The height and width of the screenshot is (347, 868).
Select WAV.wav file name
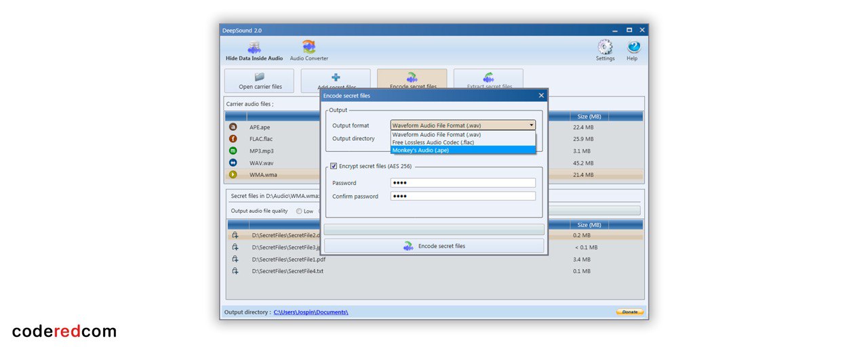[262, 163]
